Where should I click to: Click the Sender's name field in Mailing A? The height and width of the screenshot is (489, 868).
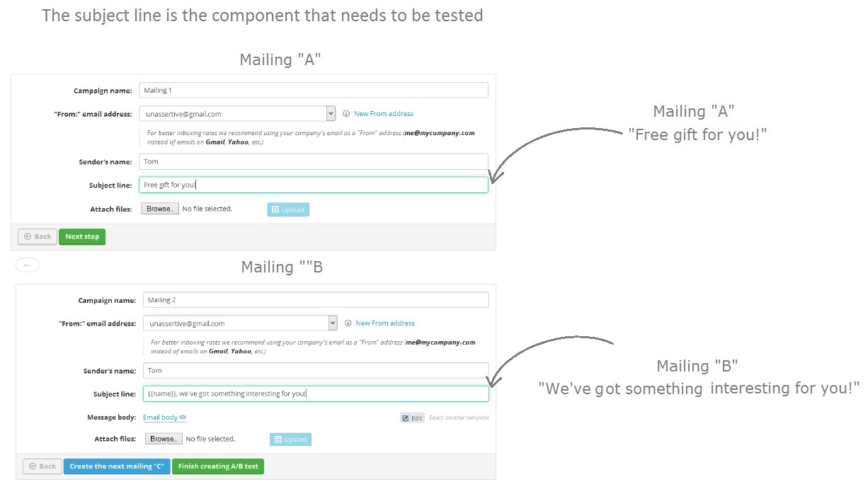[313, 161]
